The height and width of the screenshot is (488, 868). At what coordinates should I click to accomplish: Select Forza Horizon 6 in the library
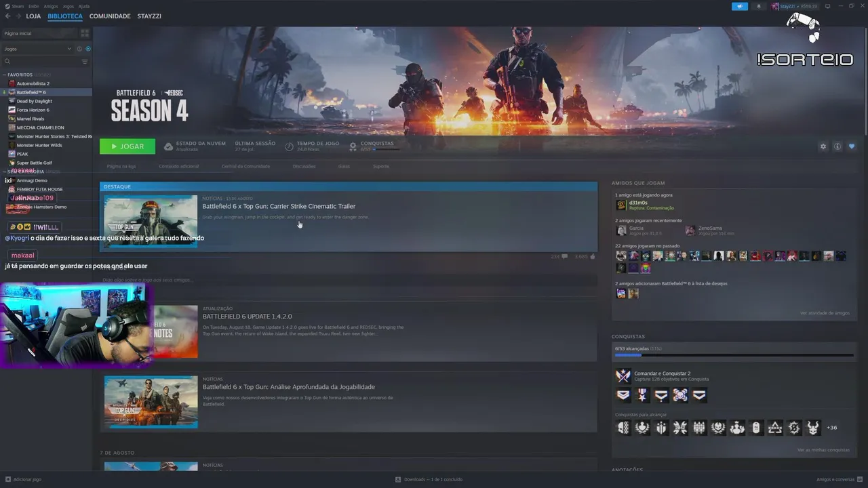[x=47, y=110]
